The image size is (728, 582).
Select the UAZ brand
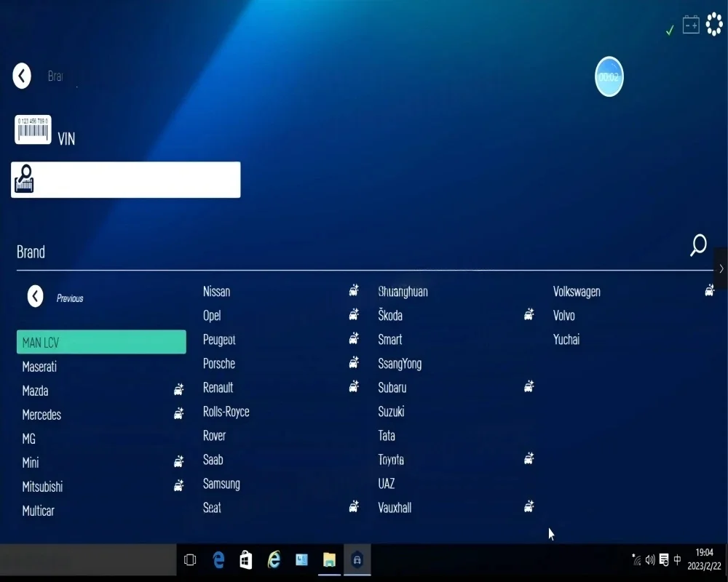click(x=387, y=484)
